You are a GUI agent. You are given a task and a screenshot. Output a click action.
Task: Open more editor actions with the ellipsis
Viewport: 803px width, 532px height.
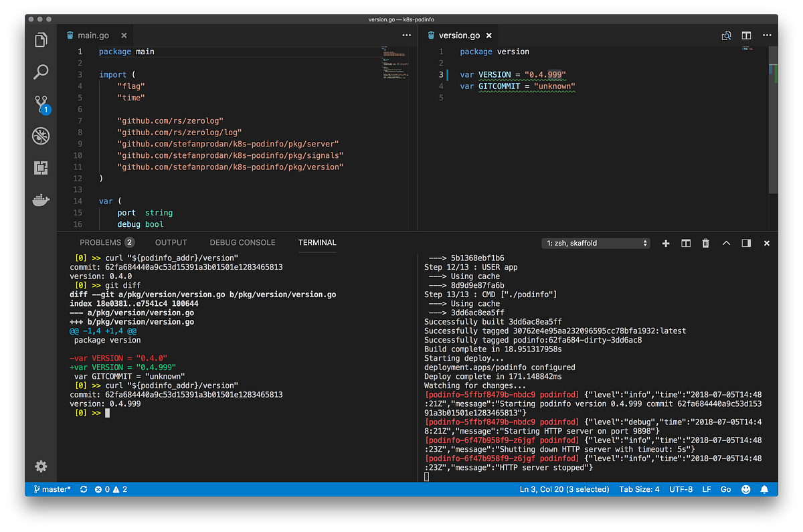pyautogui.click(x=766, y=35)
